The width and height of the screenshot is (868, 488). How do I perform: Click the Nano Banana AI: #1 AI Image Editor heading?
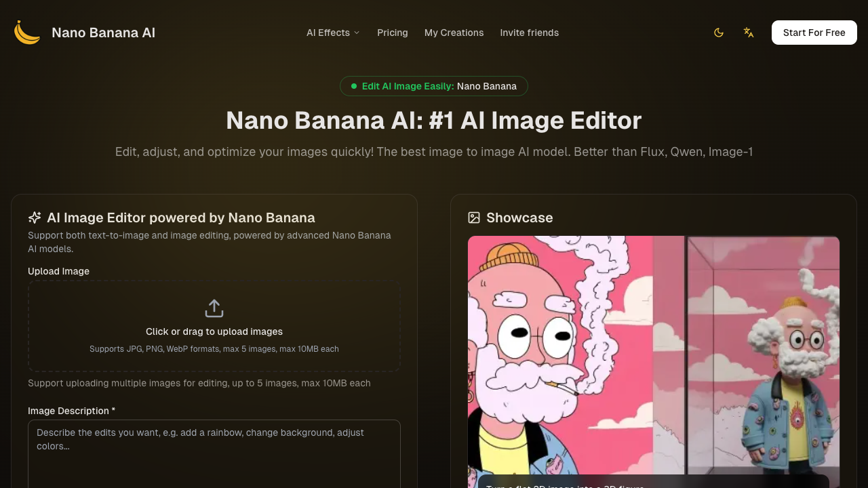(x=434, y=120)
